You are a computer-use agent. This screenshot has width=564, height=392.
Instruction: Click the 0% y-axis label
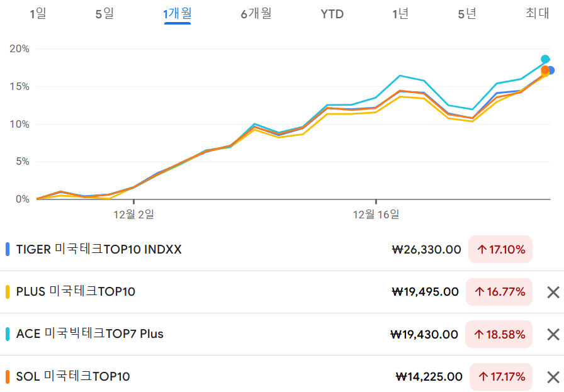coord(22,199)
